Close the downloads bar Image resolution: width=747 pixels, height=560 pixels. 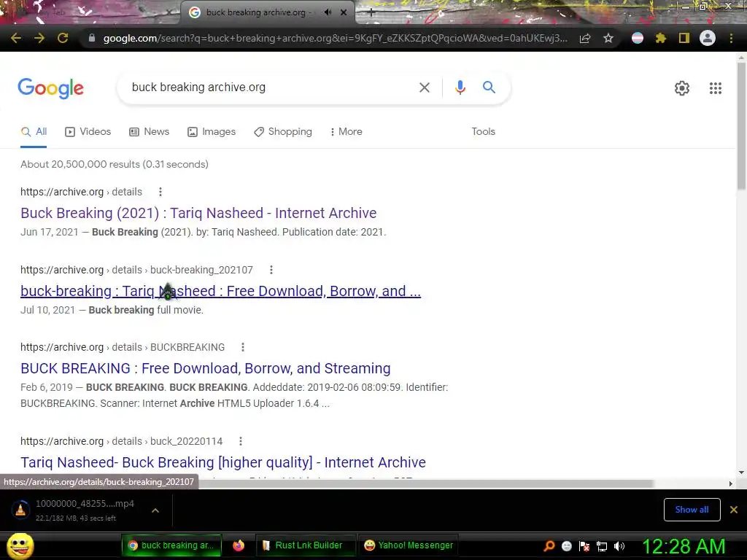pos(734,510)
